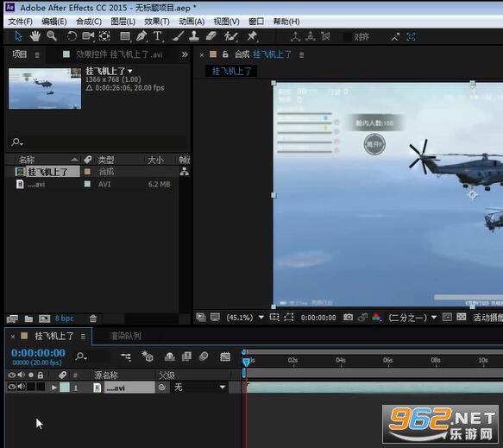The image size is (503, 448).
Task: Open the 二分之一 resolution dropdown
Action: click(413, 318)
